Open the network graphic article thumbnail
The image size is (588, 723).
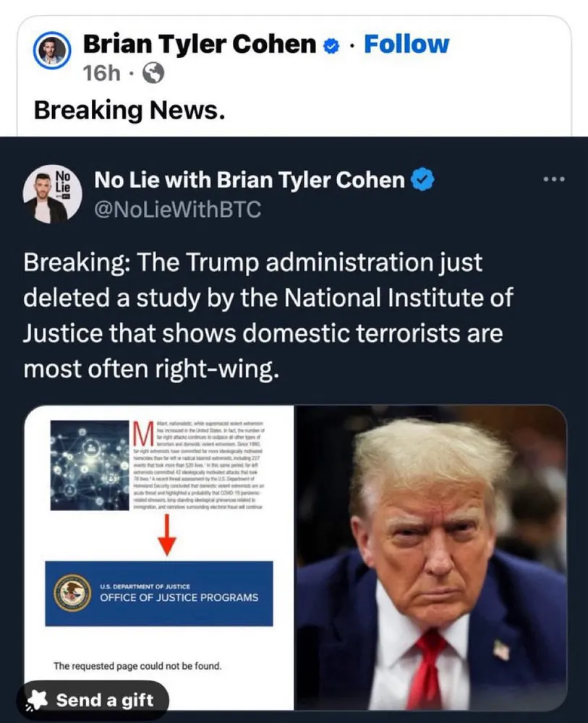[90, 465]
